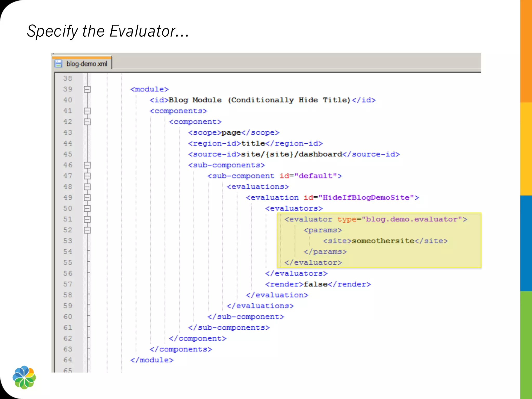Click the attribute value "blog.demo.evaluator"

tap(412, 219)
